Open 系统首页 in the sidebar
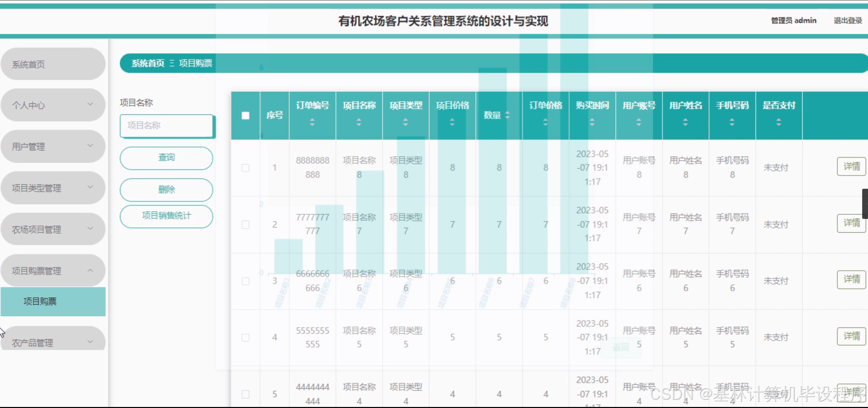The height and width of the screenshot is (408, 868). tap(53, 64)
